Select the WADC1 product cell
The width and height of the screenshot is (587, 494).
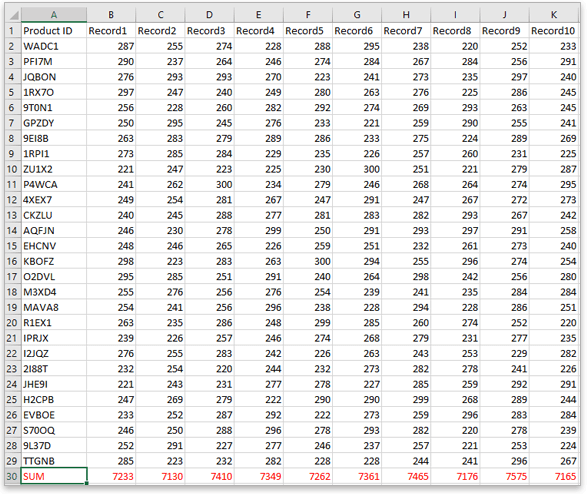tap(54, 46)
